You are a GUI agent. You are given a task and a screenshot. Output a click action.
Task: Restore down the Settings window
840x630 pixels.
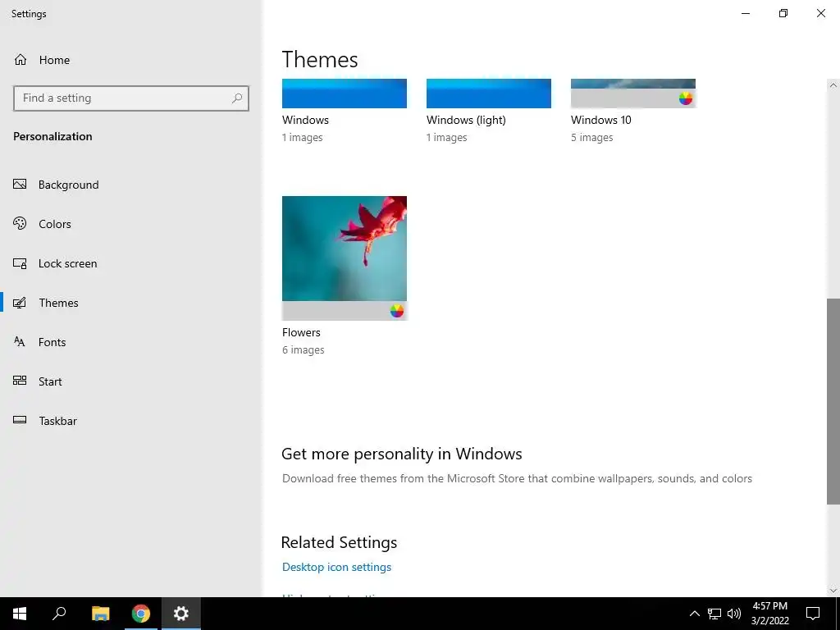tap(783, 13)
